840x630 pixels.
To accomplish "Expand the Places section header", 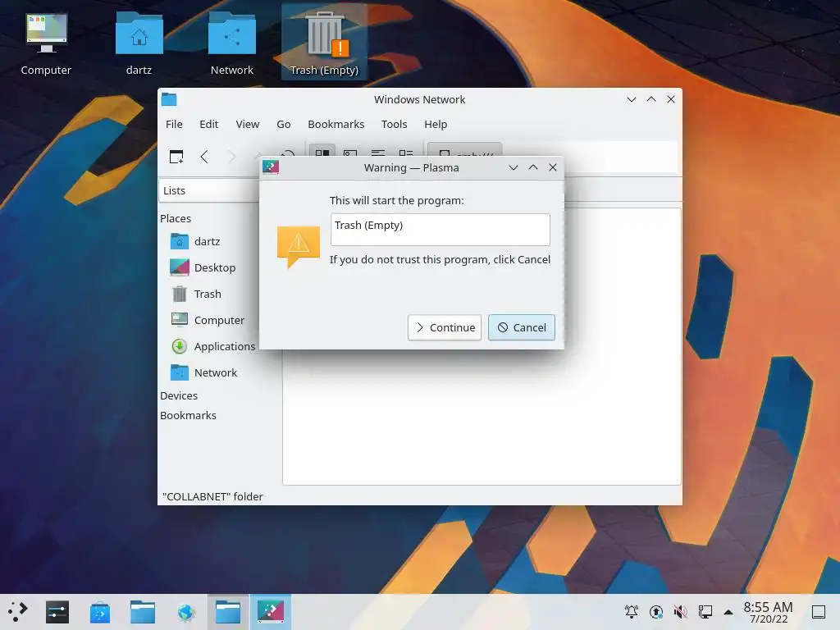I will pos(176,218).
